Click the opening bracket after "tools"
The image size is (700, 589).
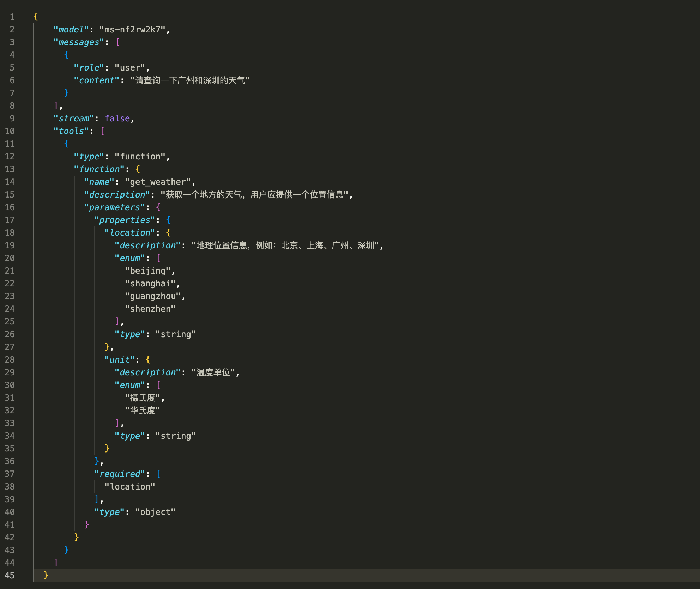tap(103, 131)
